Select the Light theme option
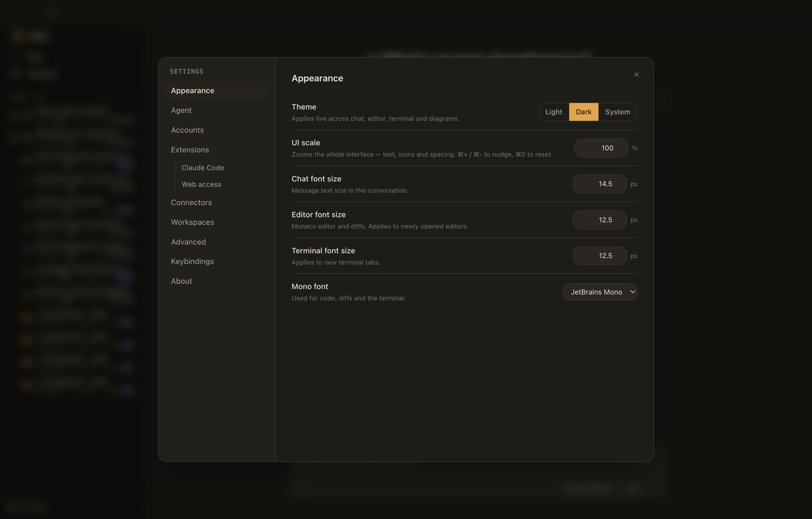Screen dimensions: 812x519 tap(554, 112)
